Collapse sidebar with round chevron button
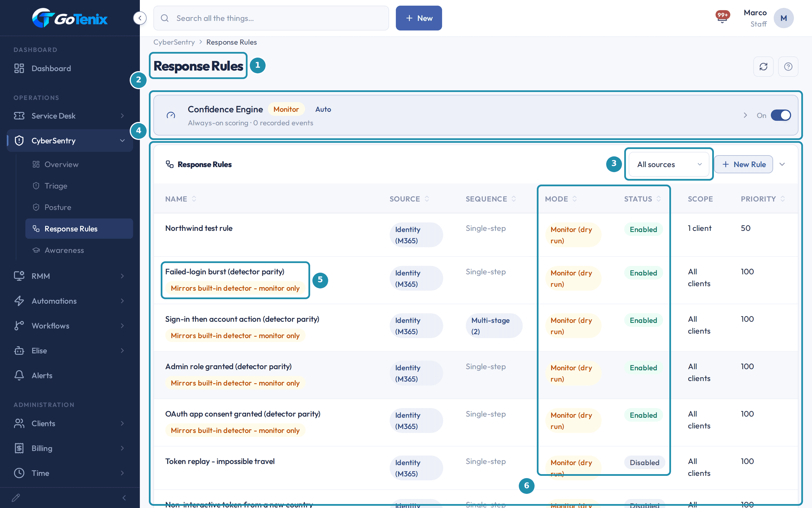Screen dimensions: 812x508 (x=140, y=18)
